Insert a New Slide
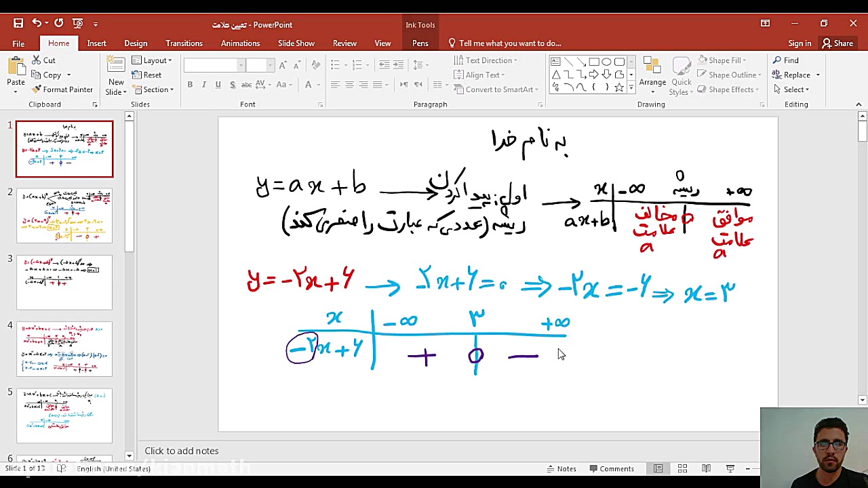Viewport: 868px width, 488px height. (x=116, y=76)
